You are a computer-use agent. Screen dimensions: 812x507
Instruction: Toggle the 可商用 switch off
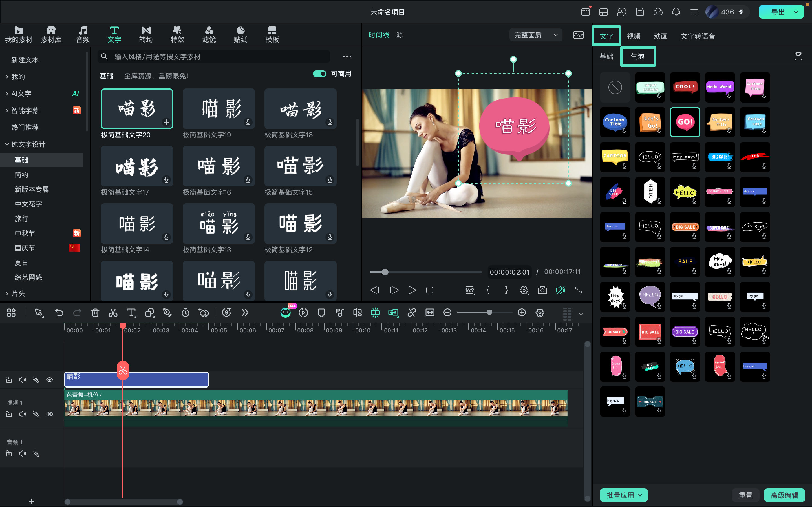319,74
